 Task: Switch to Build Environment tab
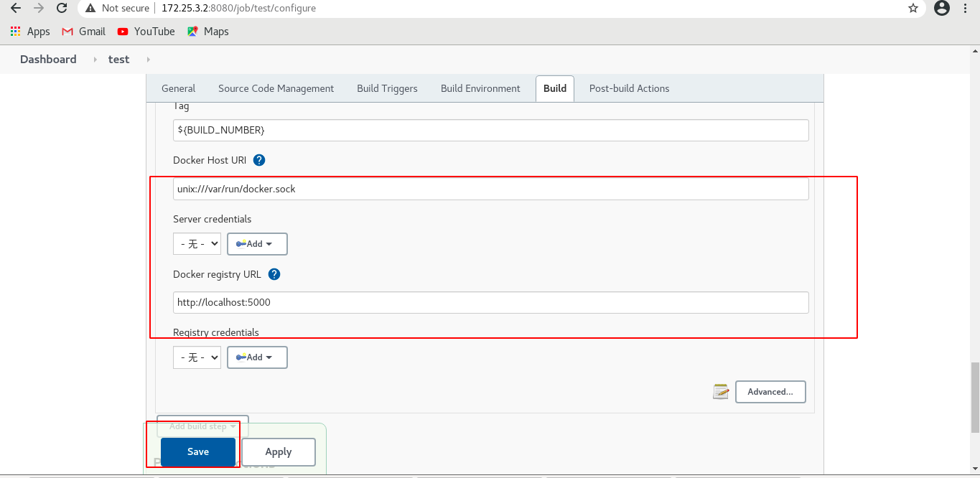click(x=480, y=88)
